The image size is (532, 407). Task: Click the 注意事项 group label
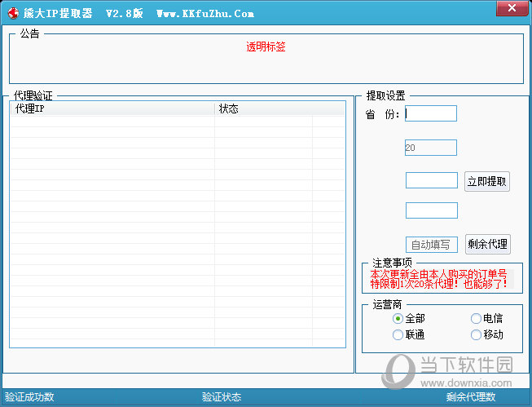click(x=392, y=263)
